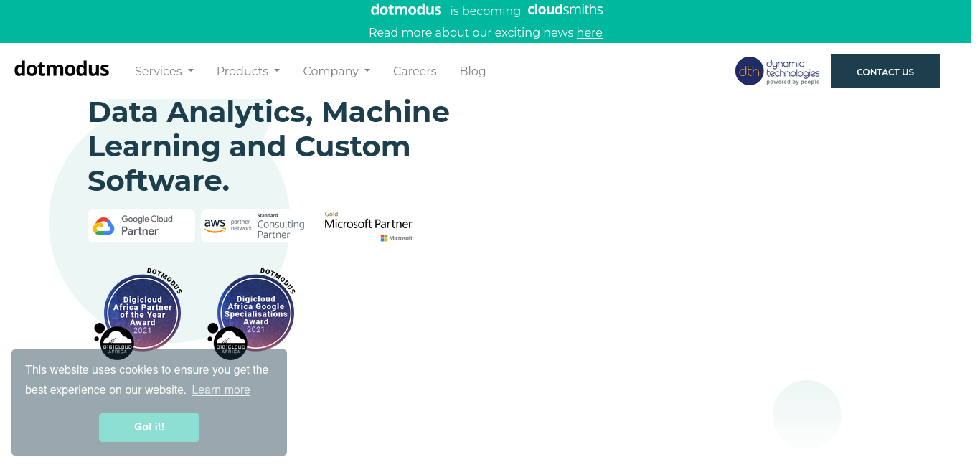The image size is (980, 467).
Task: Expand the Products dropdown menu
Action: tap(248, 71)
